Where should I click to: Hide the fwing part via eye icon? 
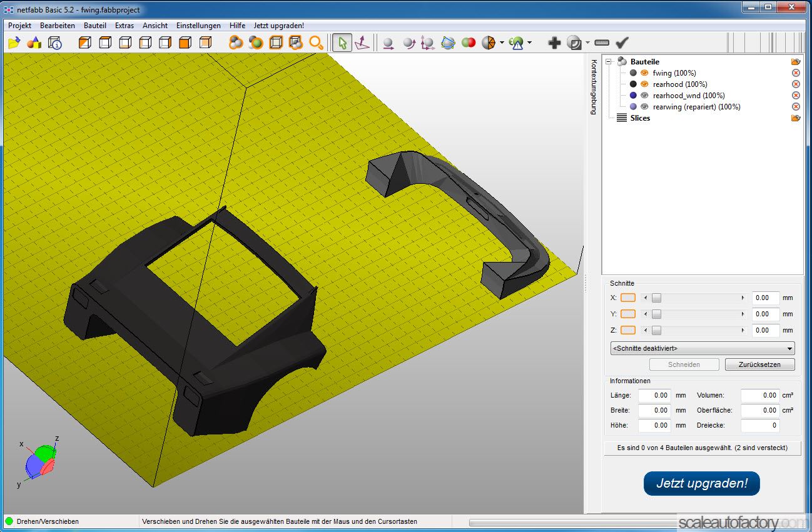(644, 73)
